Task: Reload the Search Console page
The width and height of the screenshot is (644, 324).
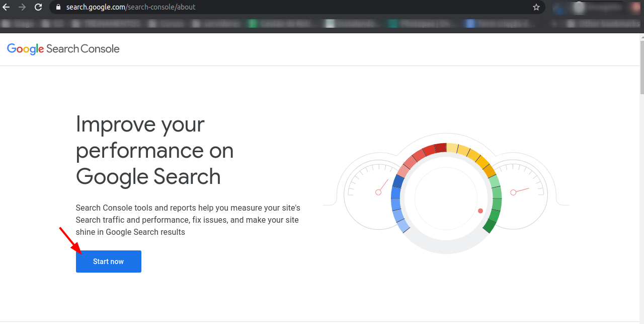Action: point(38,7)
